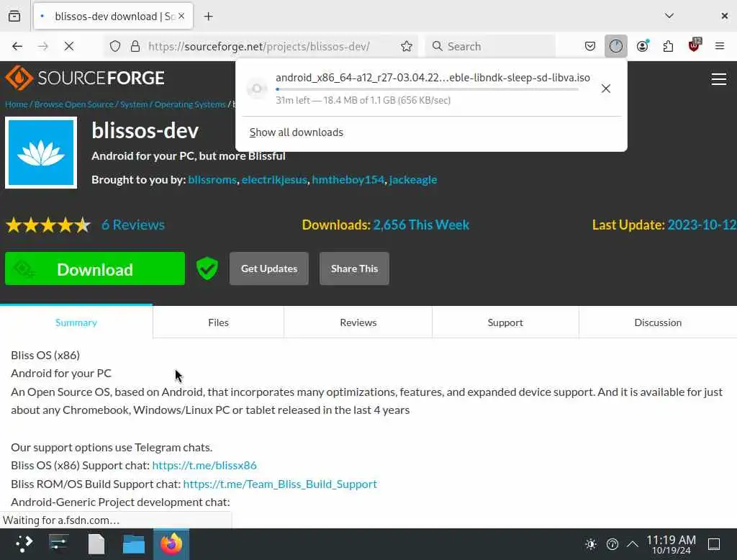This screenshot has width=737, height=560.
Task: Click the SourceForge logo
Action: point(85,78)
